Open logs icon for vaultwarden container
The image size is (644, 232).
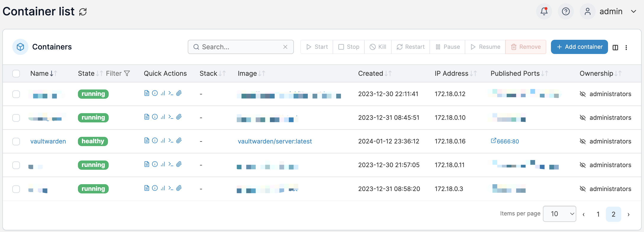147,140
